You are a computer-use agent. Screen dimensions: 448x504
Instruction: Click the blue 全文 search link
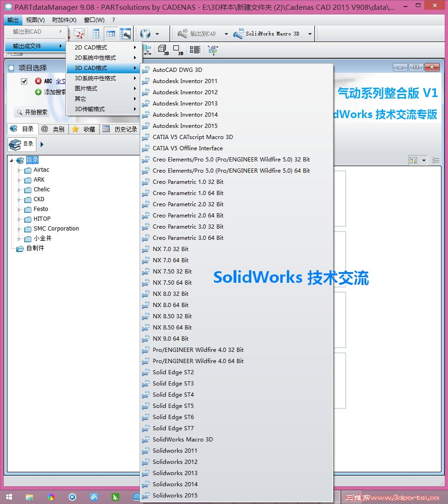[x=61, y=81]
